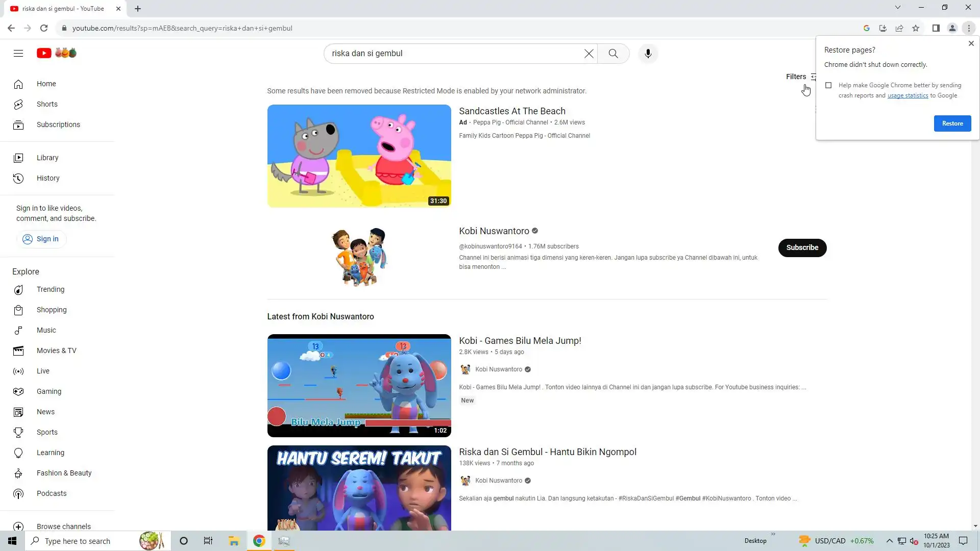This screenshot has height=551, width=980.
Task: Open the usage statistics link
Action: coord(908,95)
